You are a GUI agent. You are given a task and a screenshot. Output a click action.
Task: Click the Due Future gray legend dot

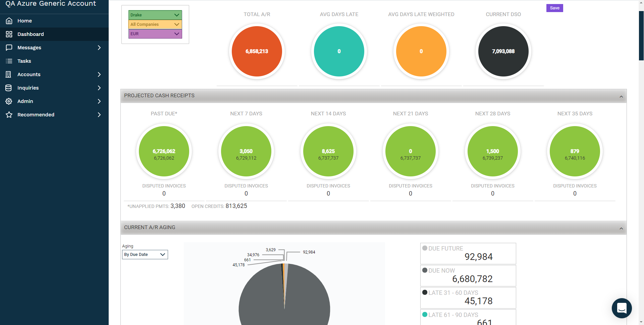click(425, 248)
